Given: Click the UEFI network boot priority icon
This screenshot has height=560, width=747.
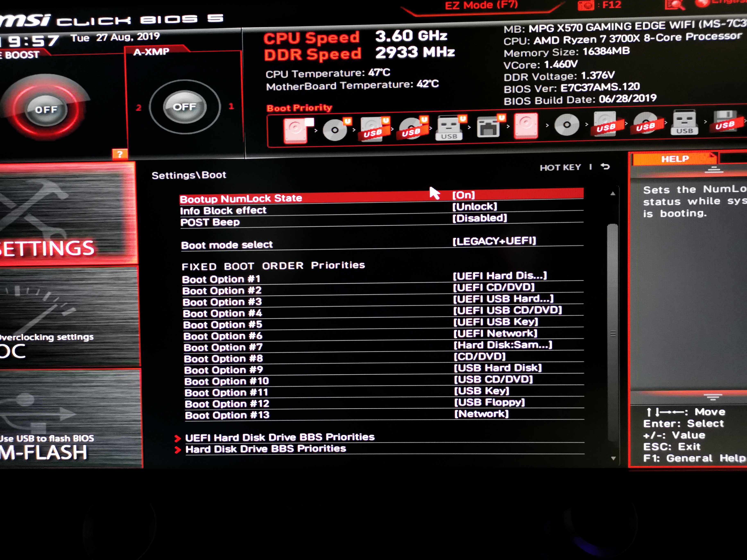Looking at the screenshot, I should point(488,127).
